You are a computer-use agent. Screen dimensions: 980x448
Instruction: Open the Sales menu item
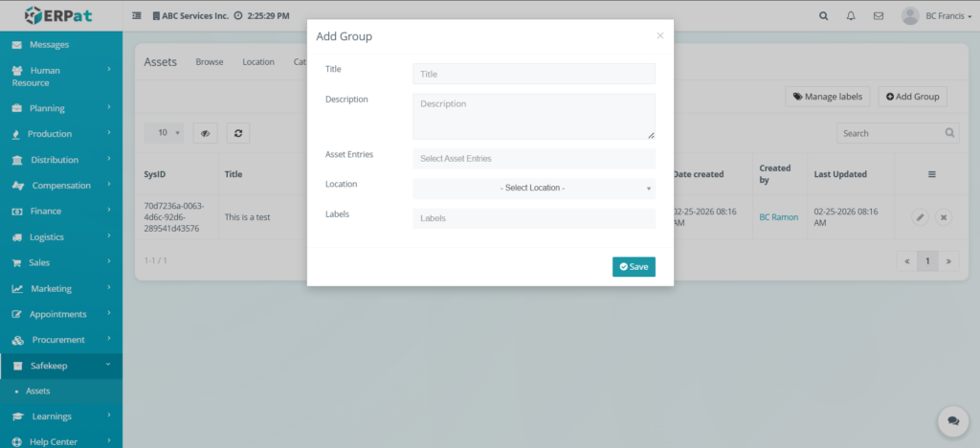[x=61, y=263]
